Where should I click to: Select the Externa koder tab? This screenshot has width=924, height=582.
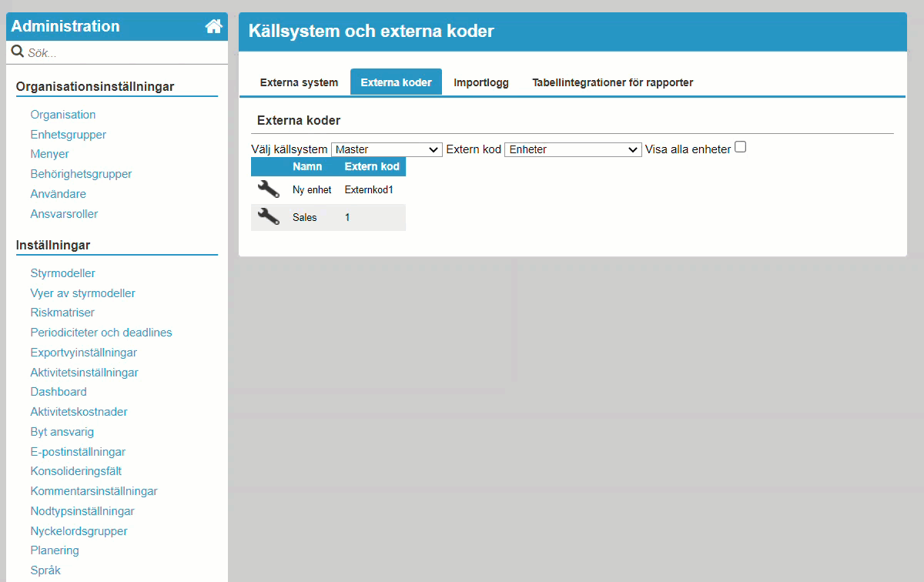396,82
